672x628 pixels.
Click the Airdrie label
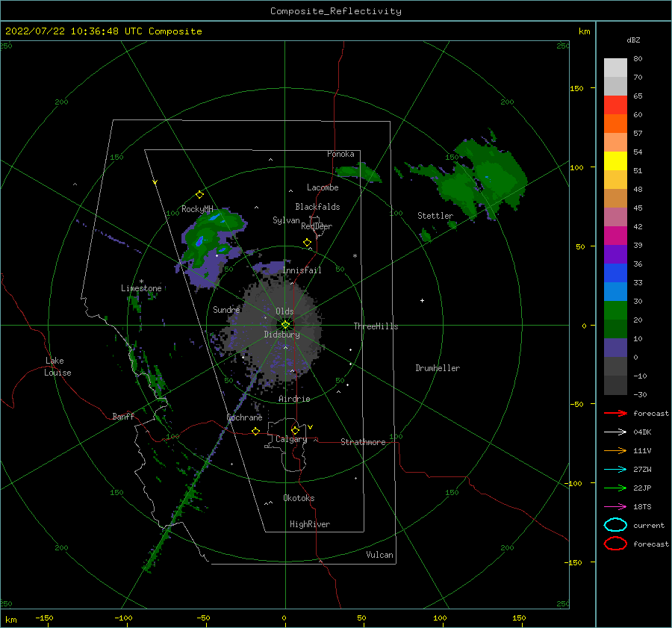coord(294,399)
